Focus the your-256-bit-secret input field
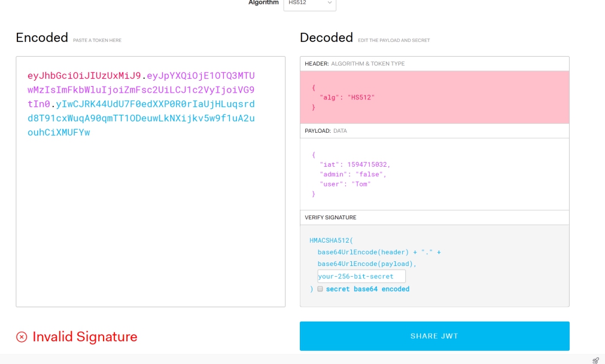This screenshot has height=364, width=605. click(x=361, y=276)
